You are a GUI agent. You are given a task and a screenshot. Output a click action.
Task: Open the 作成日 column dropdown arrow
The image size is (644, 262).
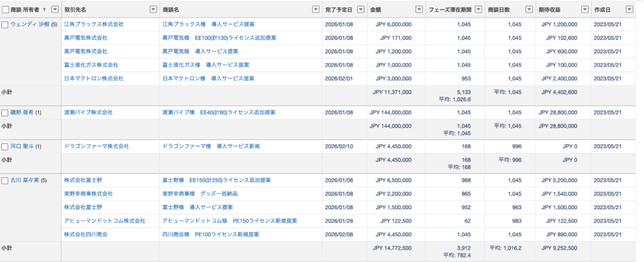tap(628, 9)
